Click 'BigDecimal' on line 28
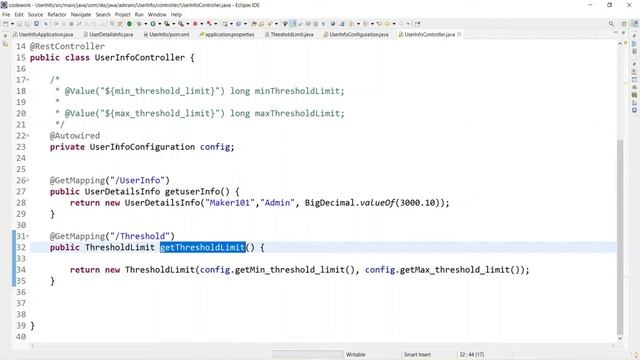 click(330, 203)
